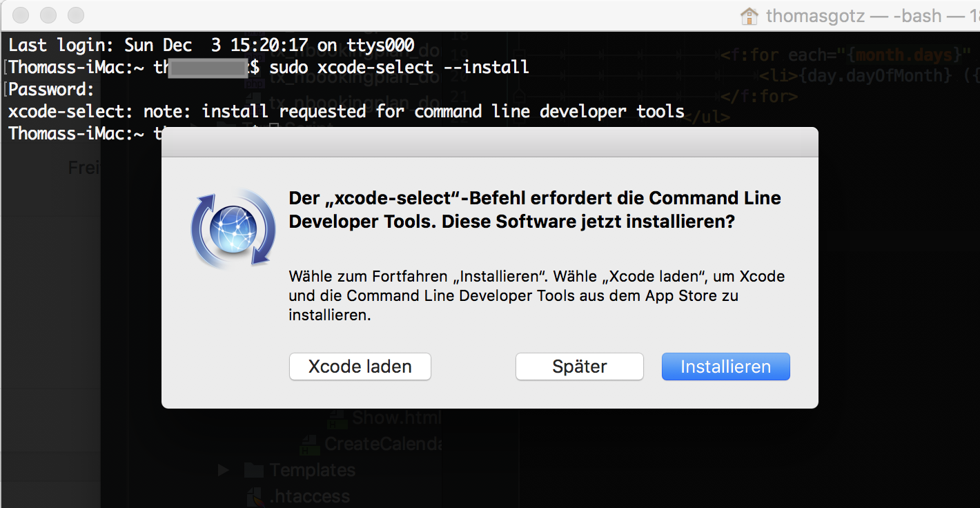Expand the Templates folder disclosure triangle
This screenshot has height=508, width=980.
click(223, 470)
